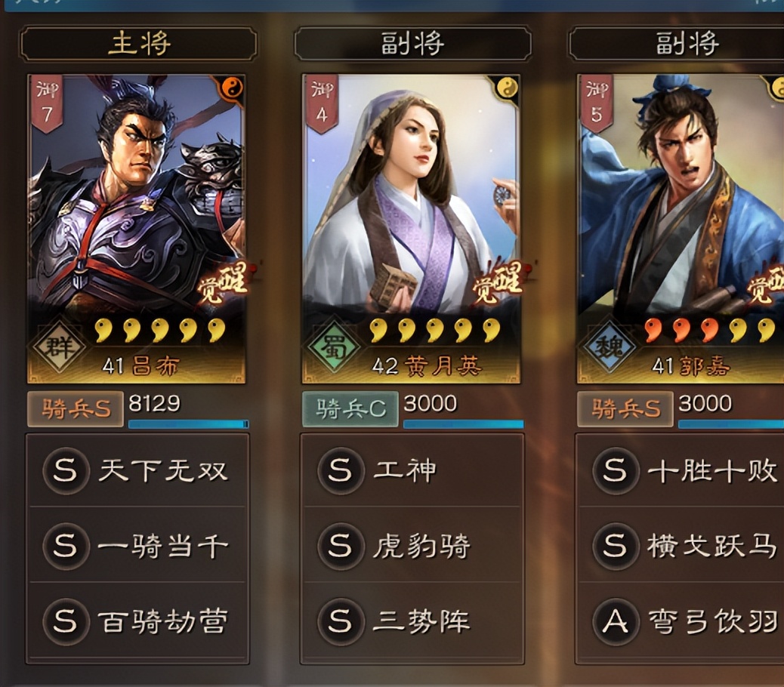
Task: Select the 群 faction diamond emblem
Action: [60, 347]
